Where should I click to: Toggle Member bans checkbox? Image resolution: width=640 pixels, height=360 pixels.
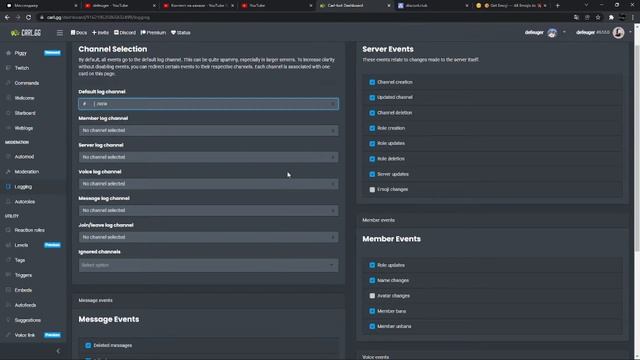click(x=372, y=311)
